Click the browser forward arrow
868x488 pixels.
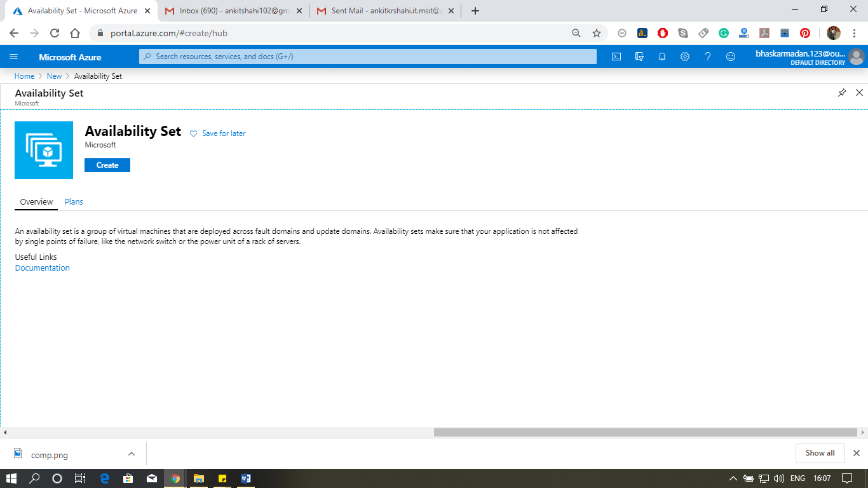pyautogui.click(x=34, y=33)
